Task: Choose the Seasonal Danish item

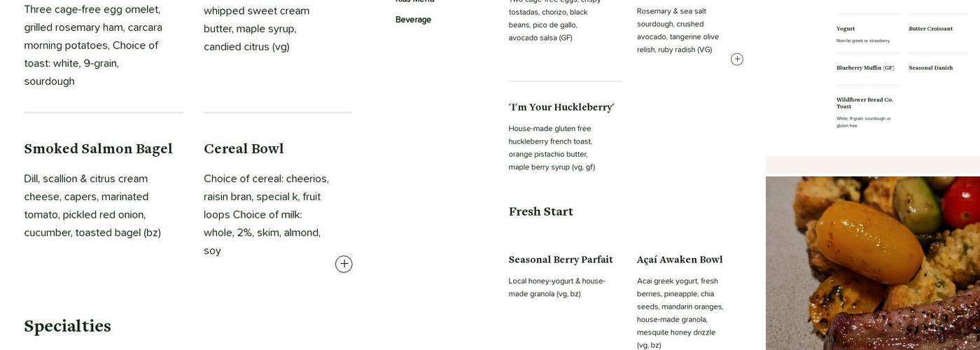Action: pos(930,68)
